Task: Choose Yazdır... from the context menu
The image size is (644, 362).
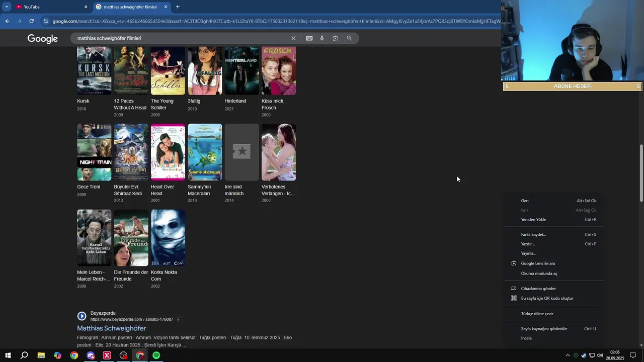Action: pyautogui.click(x=553, y=244)
